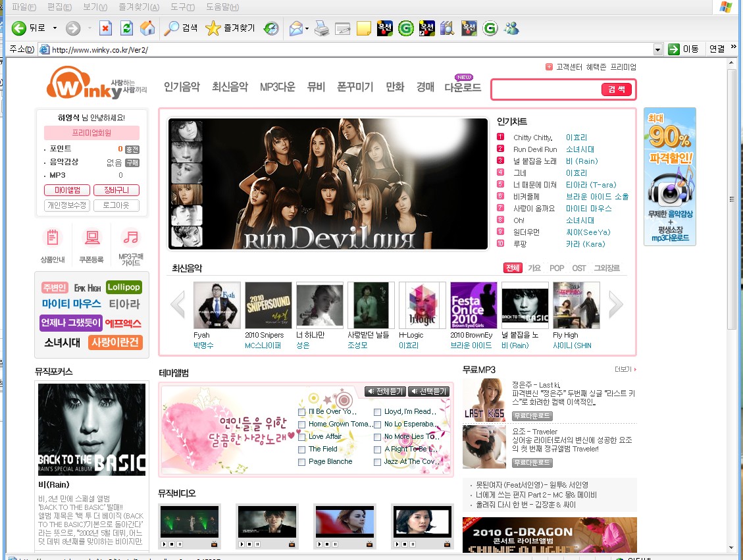Viewport: 743px width, 560px height.
Task: Open the 즐겨찾기(A) menu
Action: pyautogui.click(x=139, y=7)
